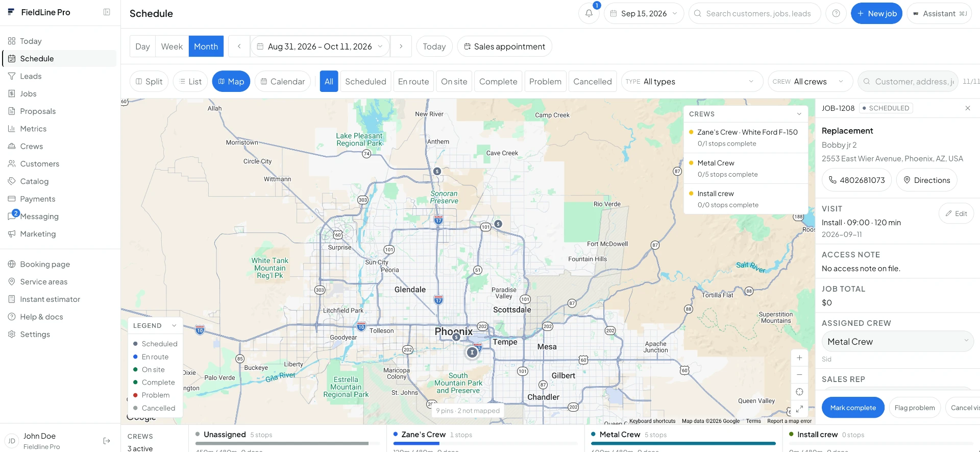Viewport: 980px width, 452px height.
Task: Click the Directions button
Action: pyautogui.click(x=926, y=180)
